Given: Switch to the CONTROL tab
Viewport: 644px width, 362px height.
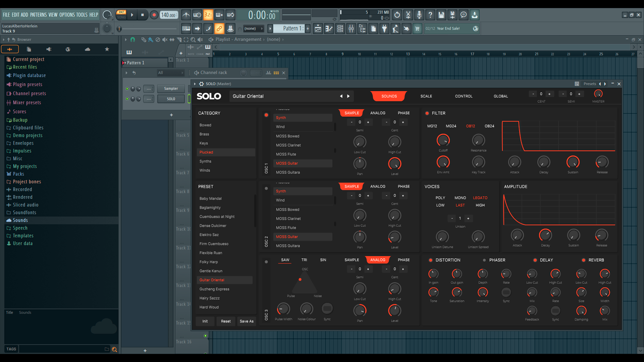Looking at the screenshot, I should click(x=463, y=96).
